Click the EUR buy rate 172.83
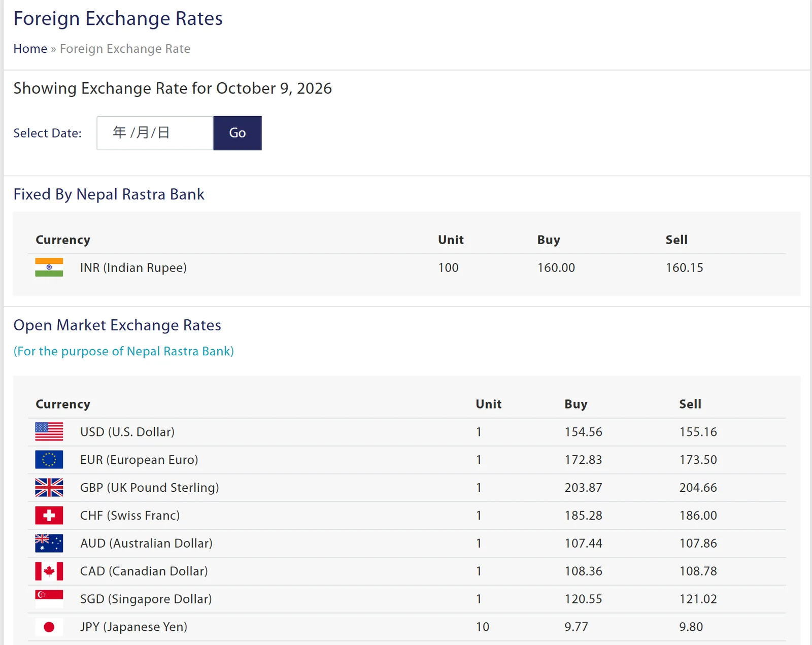Image resolution: width=812 pixels, height=645 pixels. pyautogui.click(x=584, y=460)
